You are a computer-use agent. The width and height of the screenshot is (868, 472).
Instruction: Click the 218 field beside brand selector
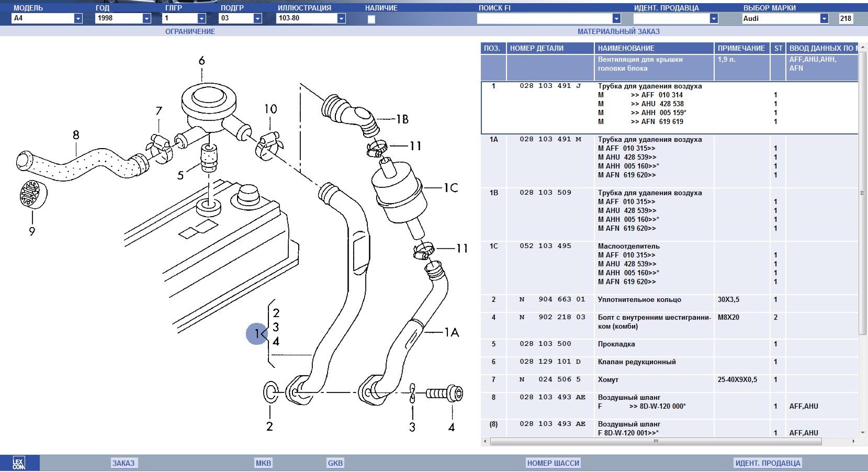click(x=846, y=18)
